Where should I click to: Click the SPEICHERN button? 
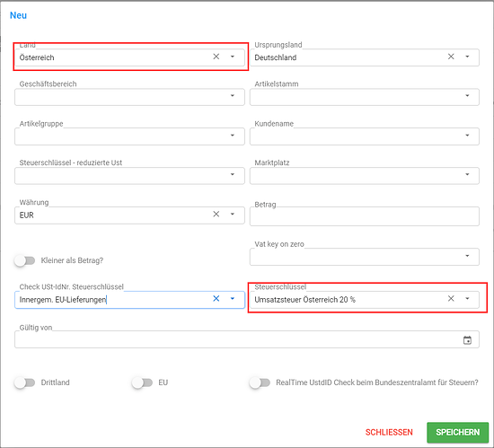coord(458,433)
